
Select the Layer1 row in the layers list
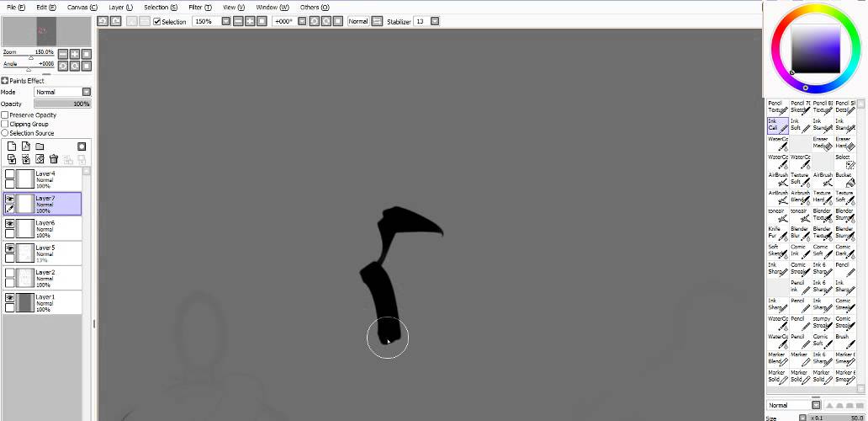pos(42,303)
